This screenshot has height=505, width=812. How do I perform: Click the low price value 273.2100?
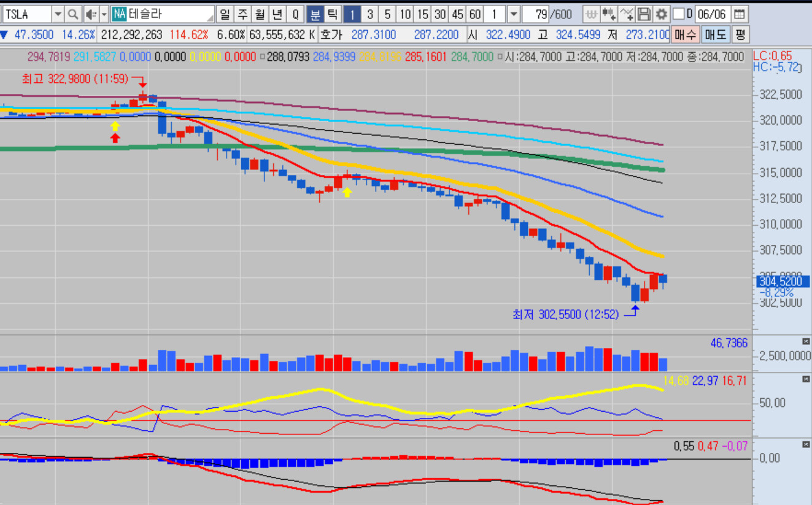tap(648, 35)
